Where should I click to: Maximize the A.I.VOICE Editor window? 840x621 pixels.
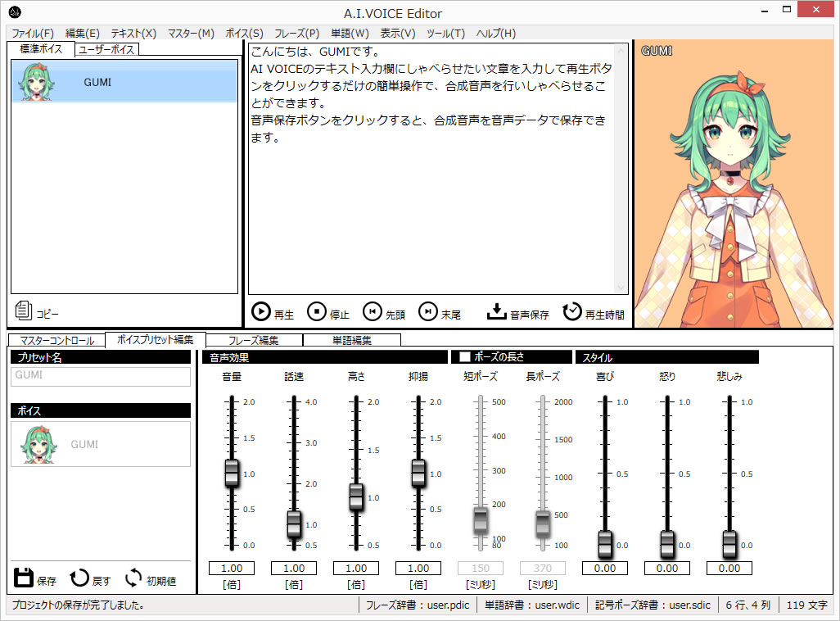coord(787,10)
